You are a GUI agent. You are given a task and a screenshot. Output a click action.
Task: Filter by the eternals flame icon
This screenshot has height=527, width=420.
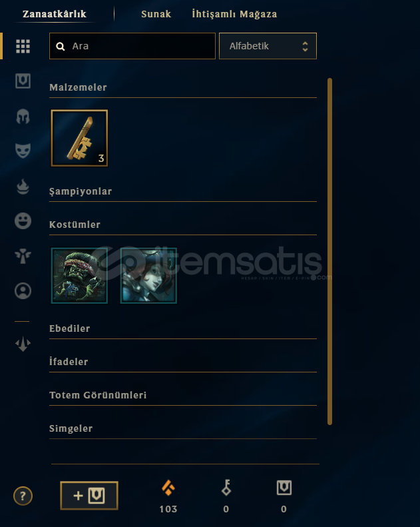(23, 187)
